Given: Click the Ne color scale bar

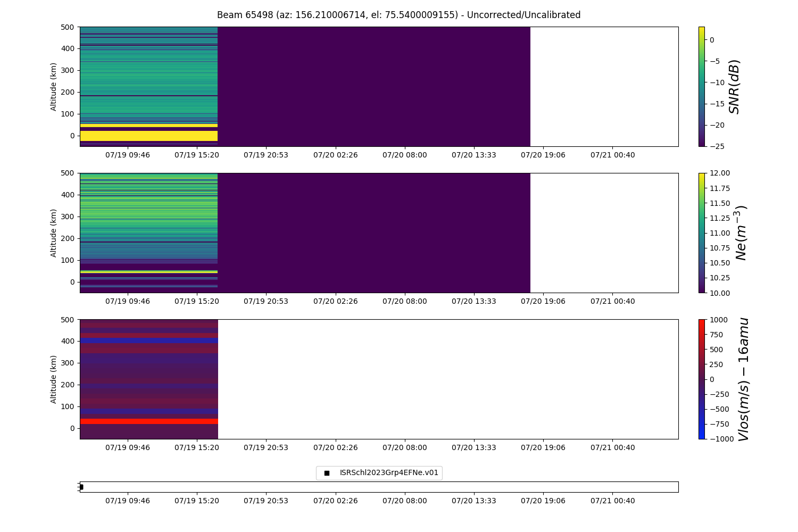Looking at the screenshot, I should pyautogui.click(x=701, y=232).
